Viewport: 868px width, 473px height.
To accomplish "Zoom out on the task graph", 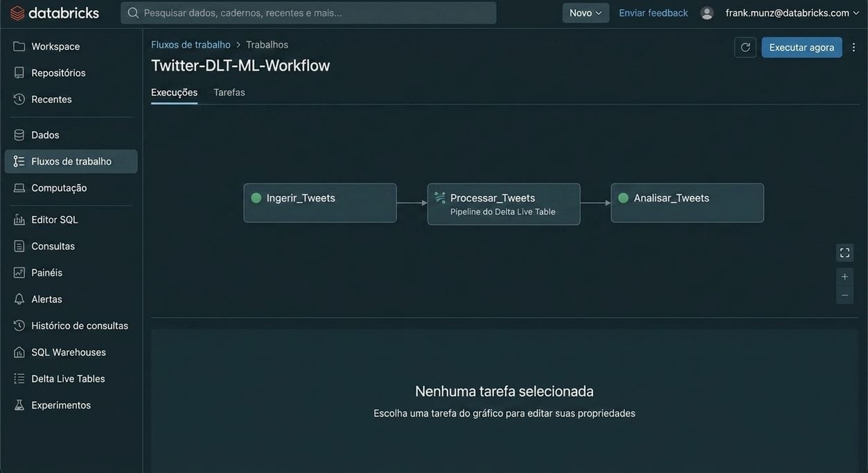I will pos(844,295).
